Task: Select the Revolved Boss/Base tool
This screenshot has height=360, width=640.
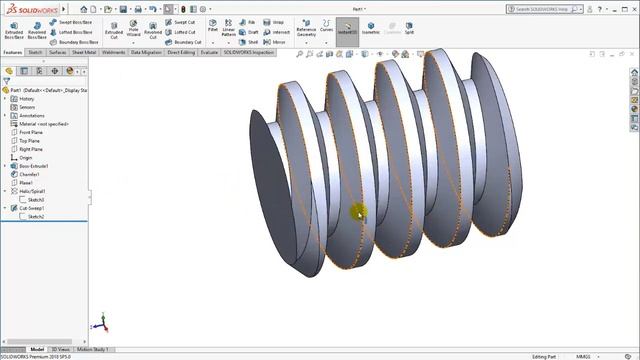Action: pos(37,30)
